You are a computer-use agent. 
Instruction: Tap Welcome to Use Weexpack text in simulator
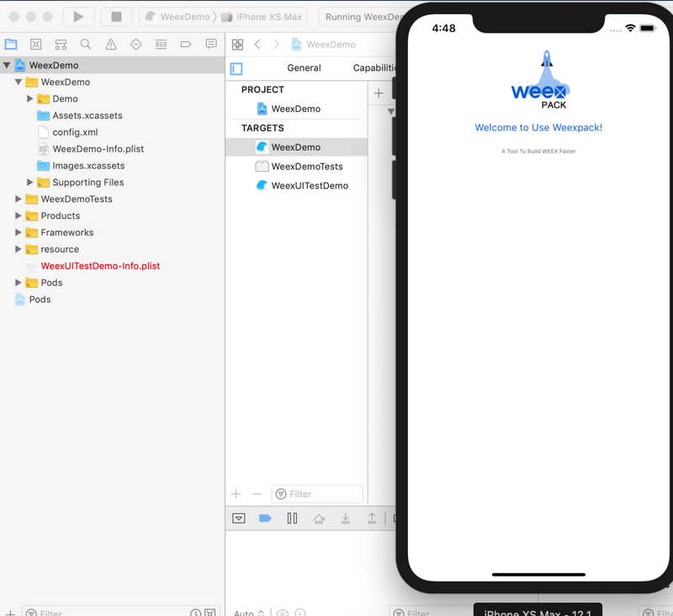pyautogui.click(x=538, y=128)
